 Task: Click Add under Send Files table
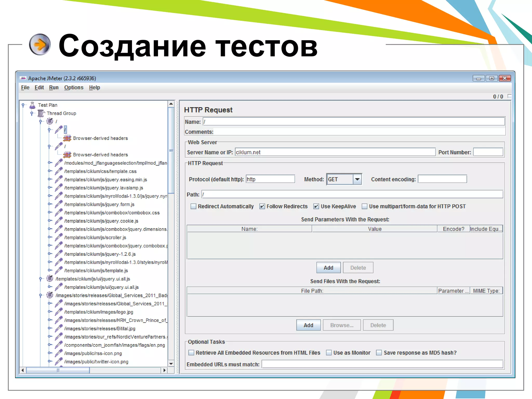[x=308, y=325]
